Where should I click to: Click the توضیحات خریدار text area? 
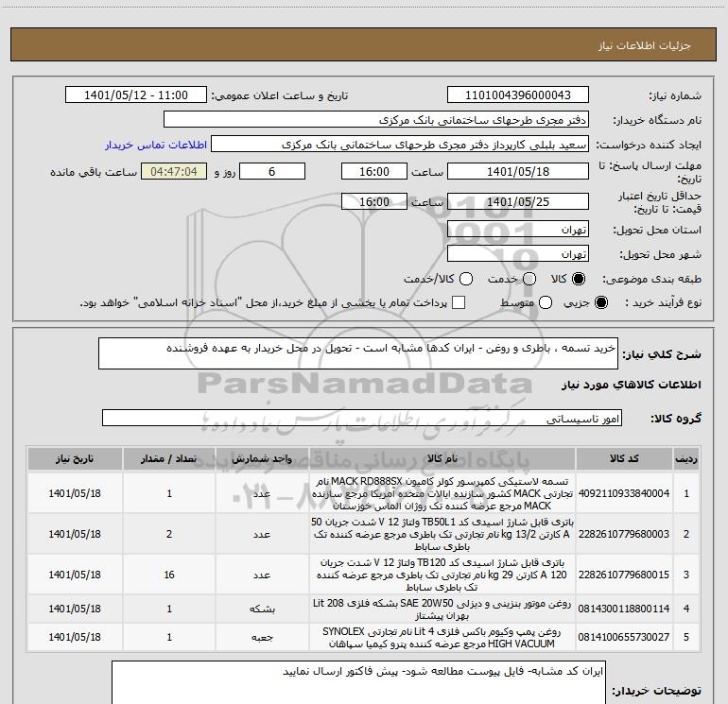click(358, 682)
